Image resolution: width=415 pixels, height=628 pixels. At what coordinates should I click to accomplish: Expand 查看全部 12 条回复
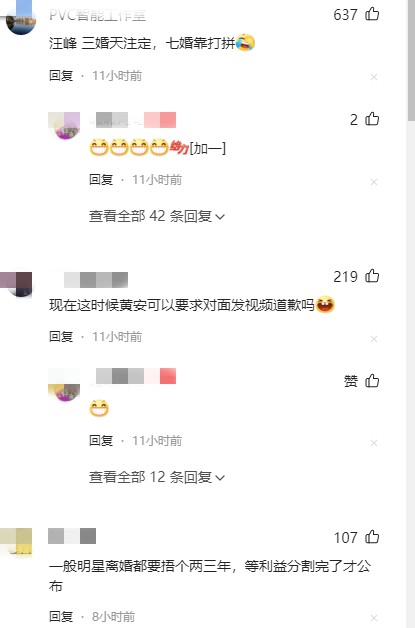click(157, 477)
